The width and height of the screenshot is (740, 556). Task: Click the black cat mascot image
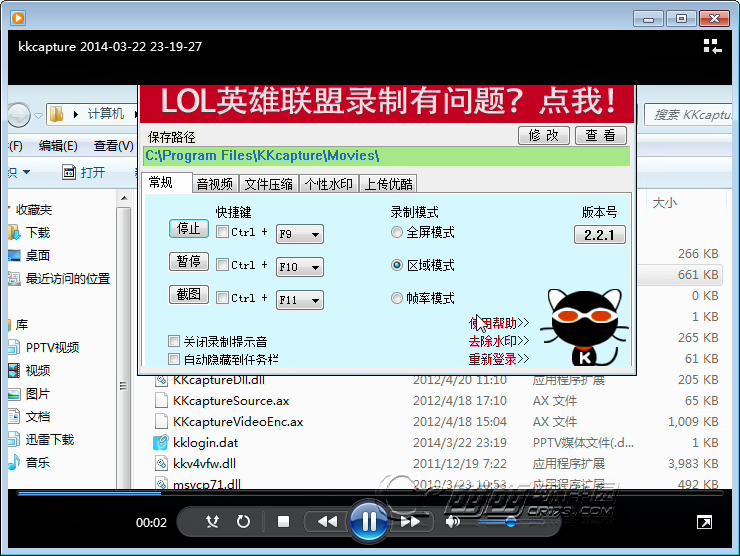[x=585, y=328]
